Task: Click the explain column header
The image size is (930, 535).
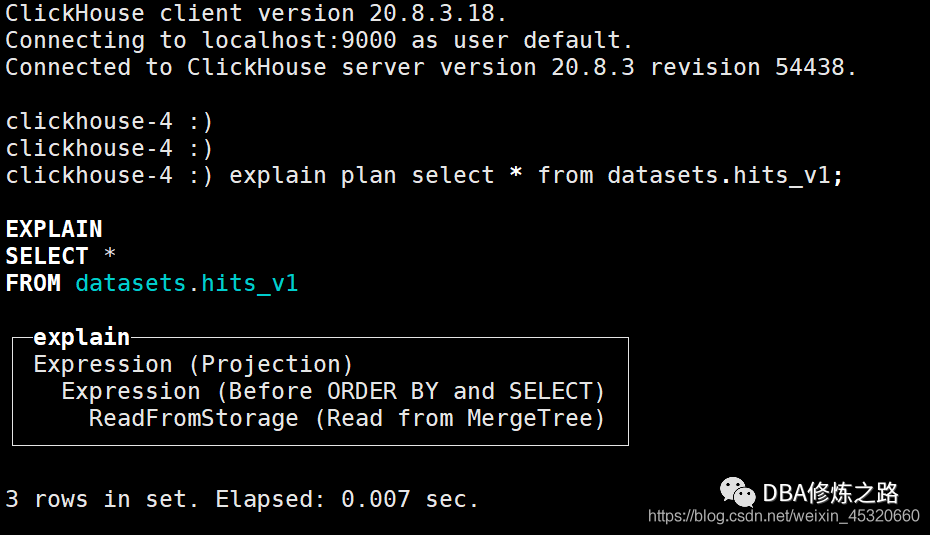Action: point(82,337)
